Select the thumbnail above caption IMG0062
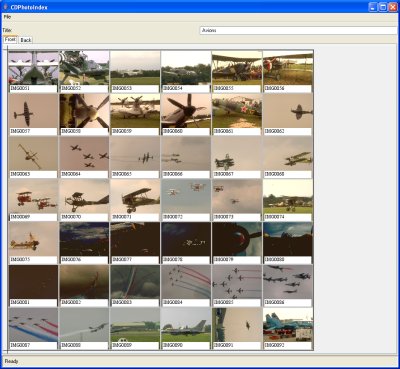 pyautogui.click(x=288, y=111)
